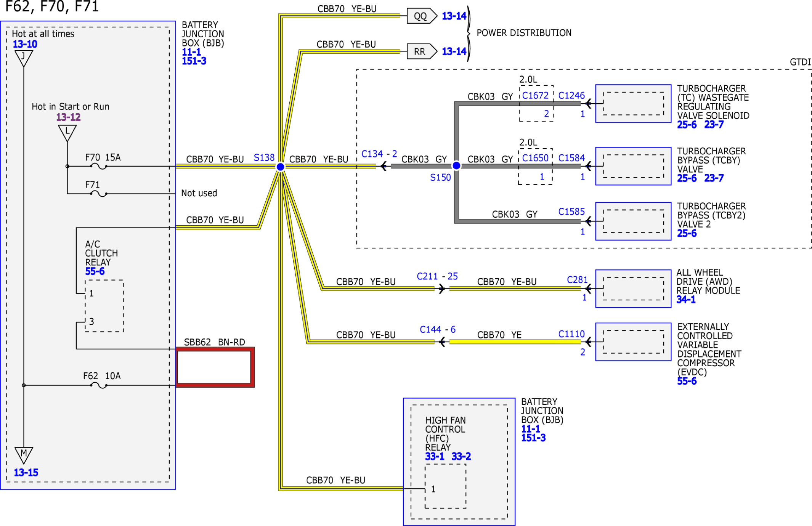Click the C1584 connector label
The height and width of the screenshot is (526, 812).
click(571, 158)
